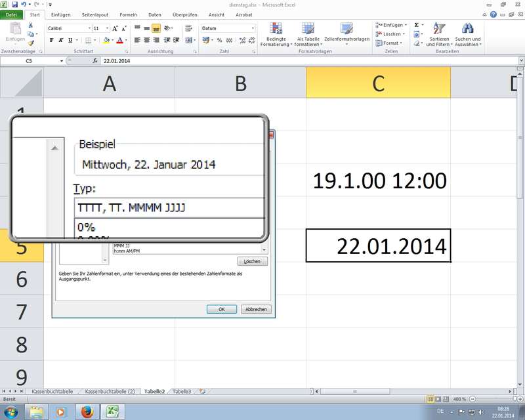
Task: Apply the percent number format
Action: click(219, 40)
